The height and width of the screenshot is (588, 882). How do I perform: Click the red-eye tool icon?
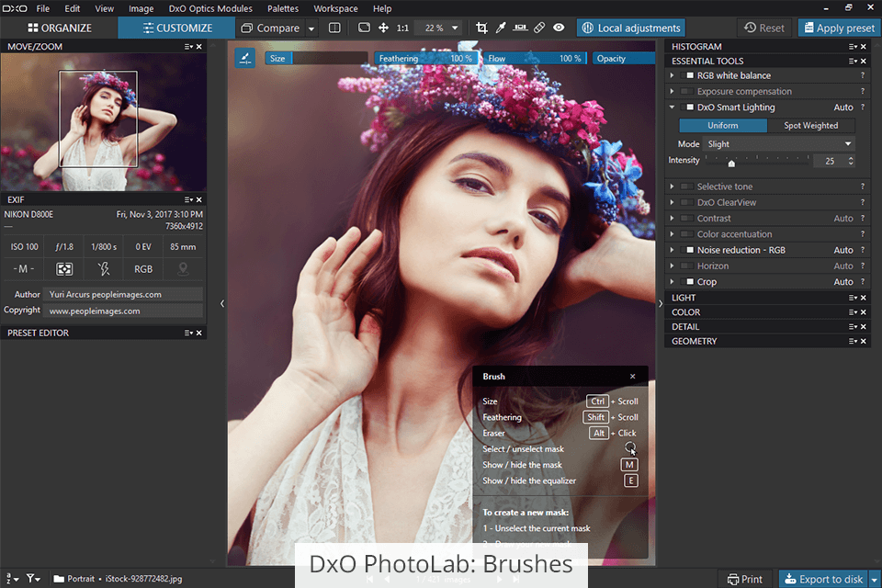click(x=559, y=28)
